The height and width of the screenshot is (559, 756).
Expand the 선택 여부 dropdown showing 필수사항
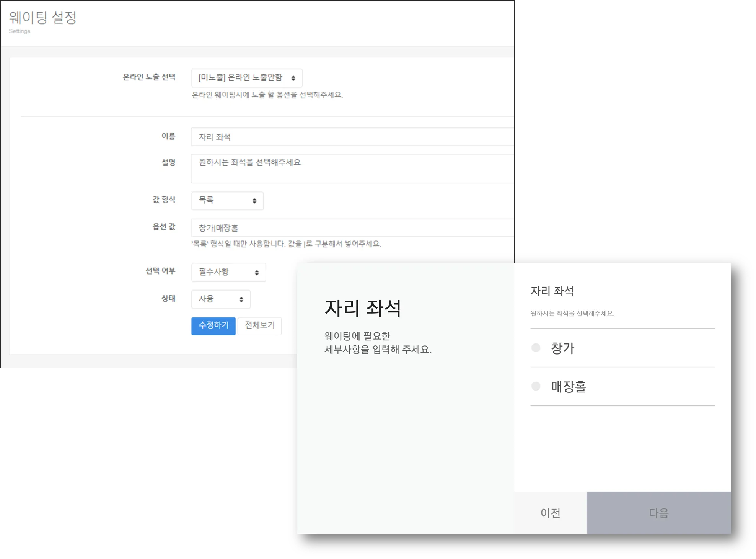point(228,272)
